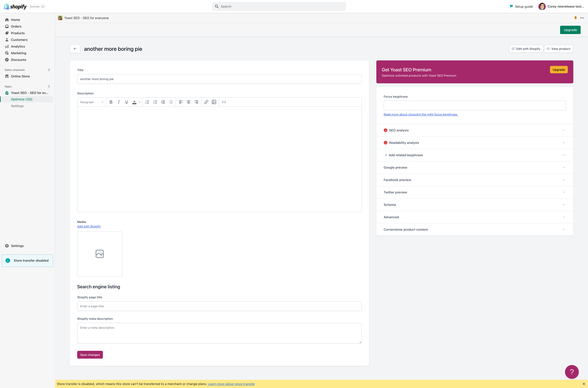
Task: Focus the Title input field
Action: tap(219, 79)
